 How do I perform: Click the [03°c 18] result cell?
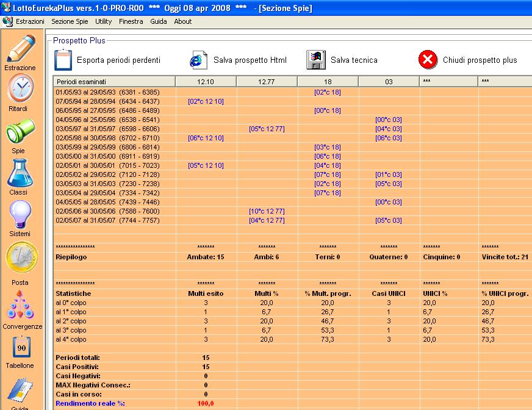tap(328, 147)
